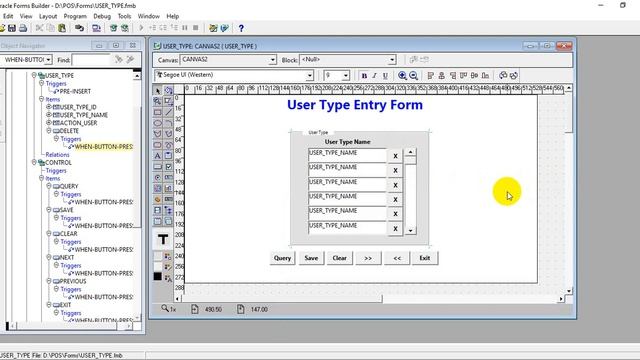Click the >> next button on canvas
The image size is (640, 360).
(x=368, y=258)
